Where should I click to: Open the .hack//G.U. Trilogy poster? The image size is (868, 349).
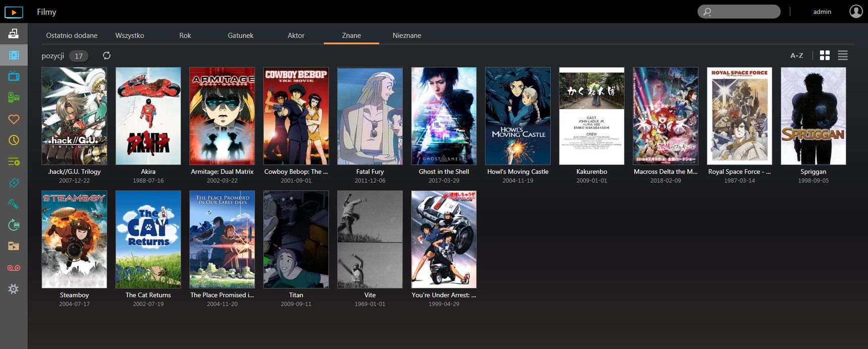(x=74, y=116)
